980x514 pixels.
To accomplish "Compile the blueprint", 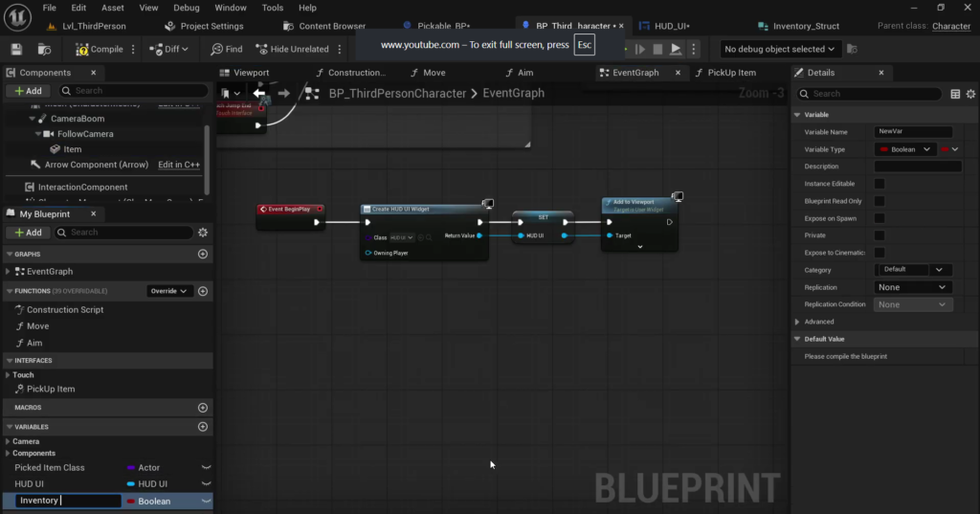I will (100, 49).
